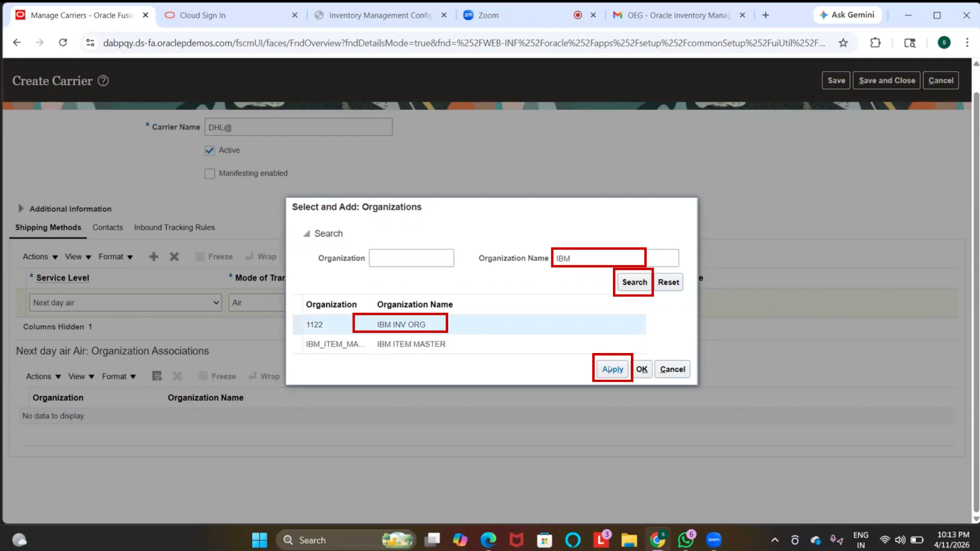This screenshot has width=980, height=551.
Task: Switch to the Shipping Methods tab
Action: pyautogui.click(x=48, y=228)
